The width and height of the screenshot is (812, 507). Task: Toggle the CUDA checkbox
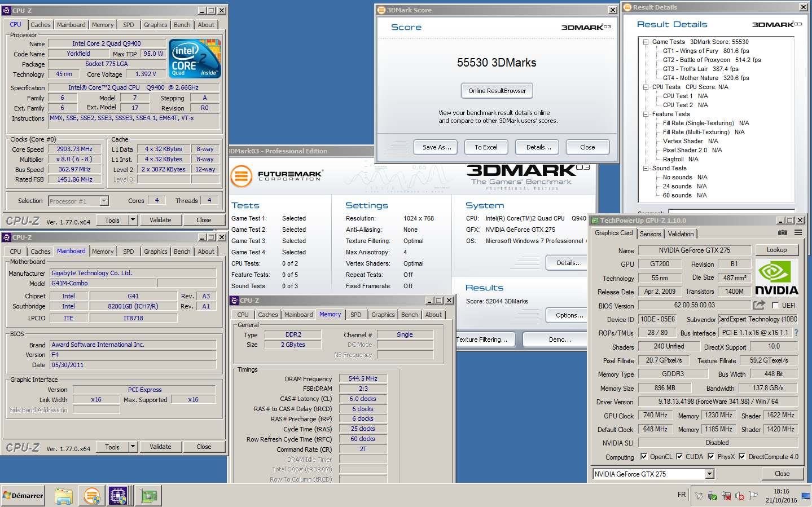(679, 457)
